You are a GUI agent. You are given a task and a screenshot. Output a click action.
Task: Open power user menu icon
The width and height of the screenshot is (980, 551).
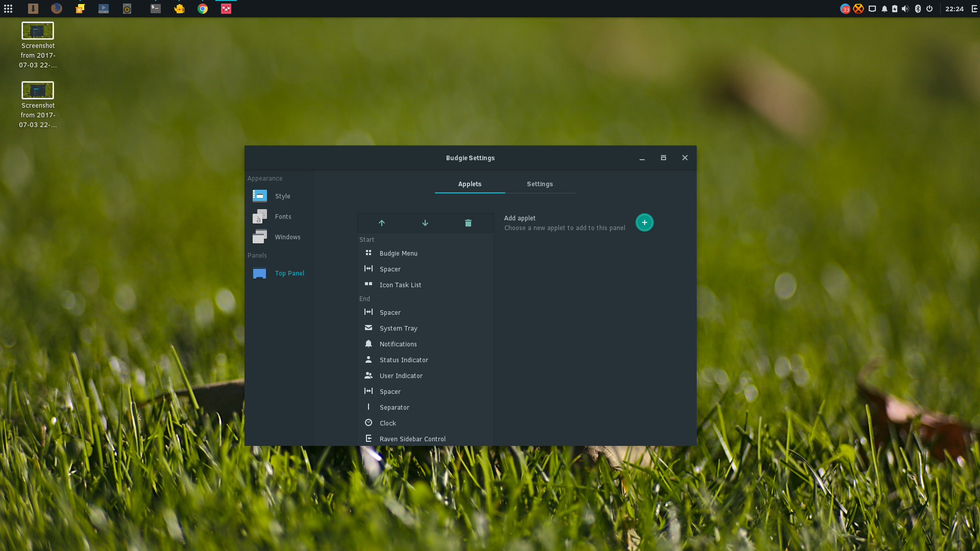click(929, 9)
